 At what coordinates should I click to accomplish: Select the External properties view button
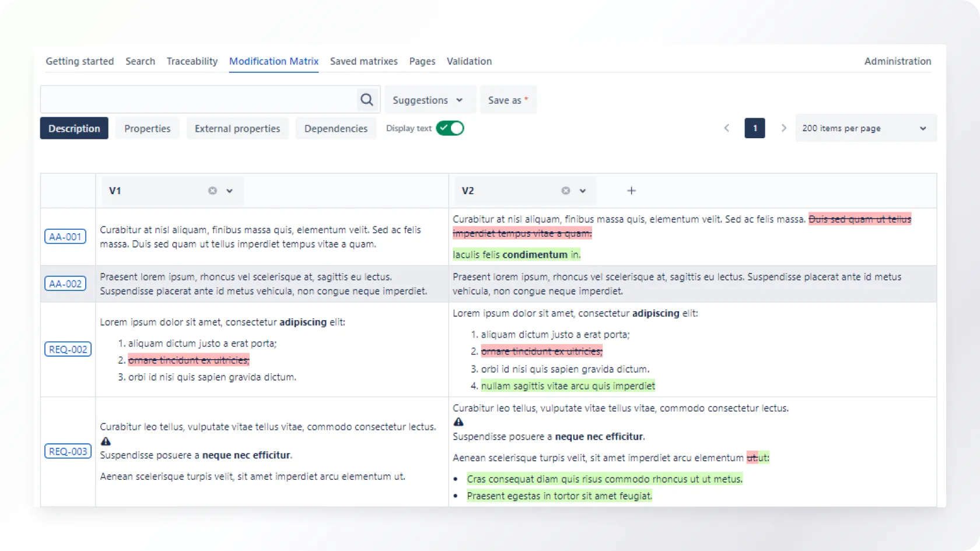click(237, 128)
